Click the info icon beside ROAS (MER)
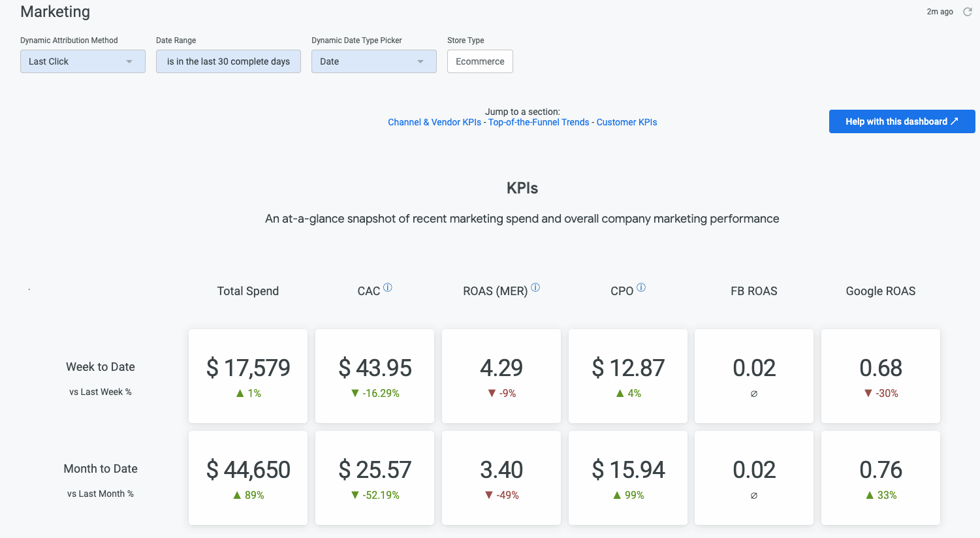 pos(535,287)
